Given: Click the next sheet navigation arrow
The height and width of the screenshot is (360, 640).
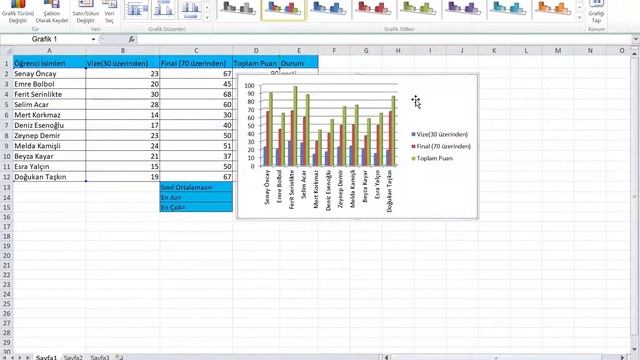Looking at the screenshot, I should (x=20, y=358).
